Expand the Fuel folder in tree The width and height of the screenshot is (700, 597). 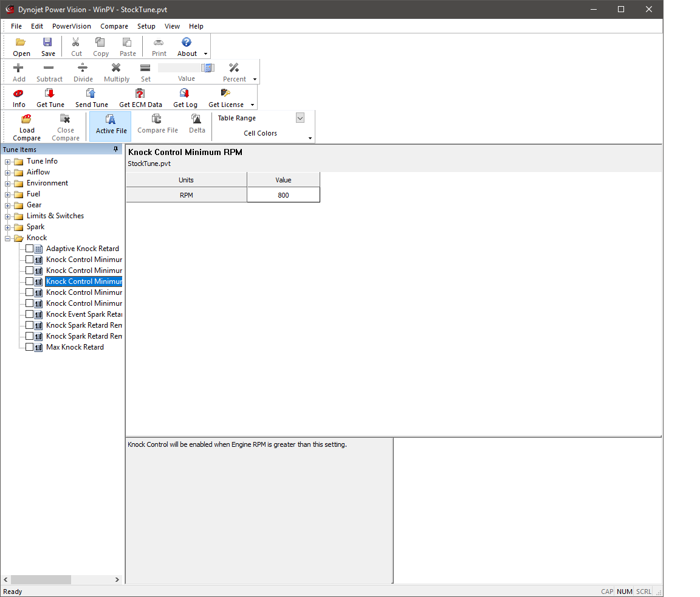pos(9,195)
